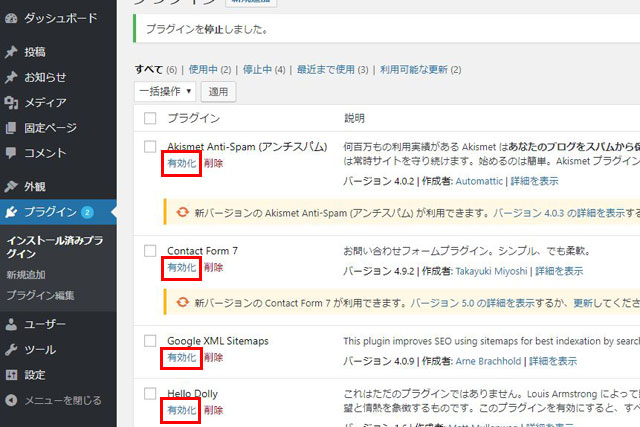The width and height of the screenshot is (640, 427).
Task: Delete Hello Dolly via 削除
Action: click(x=213, y=410)
